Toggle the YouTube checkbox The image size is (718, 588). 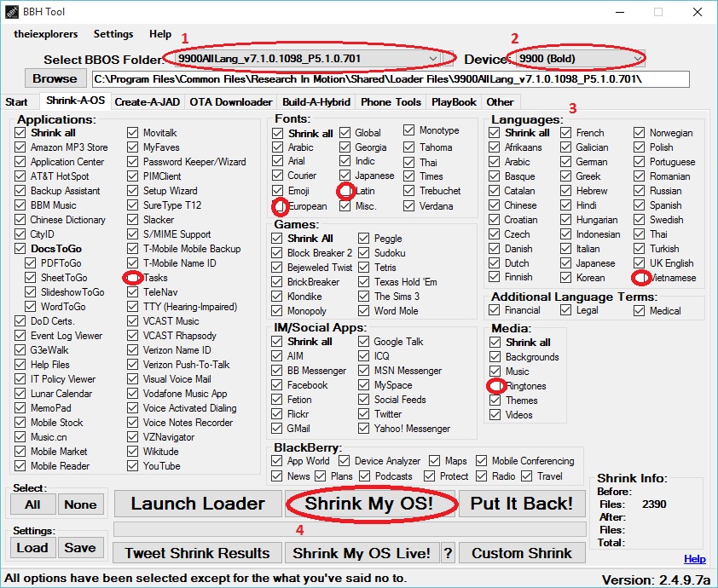click(133, 466)
